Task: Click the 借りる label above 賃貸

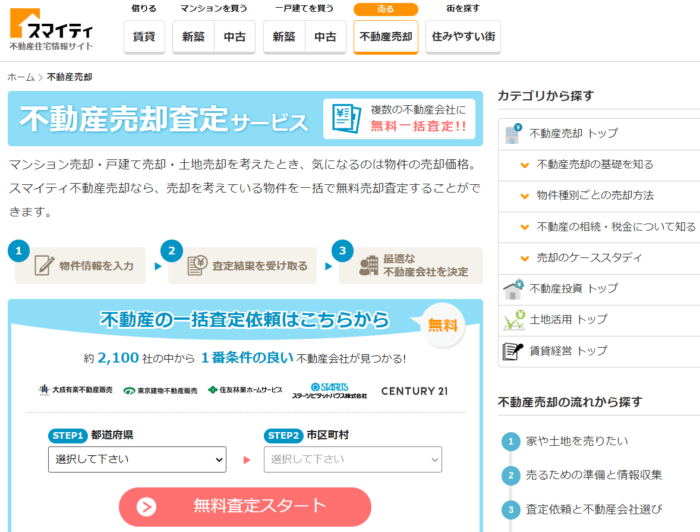Action: click(x=144, y=8)
